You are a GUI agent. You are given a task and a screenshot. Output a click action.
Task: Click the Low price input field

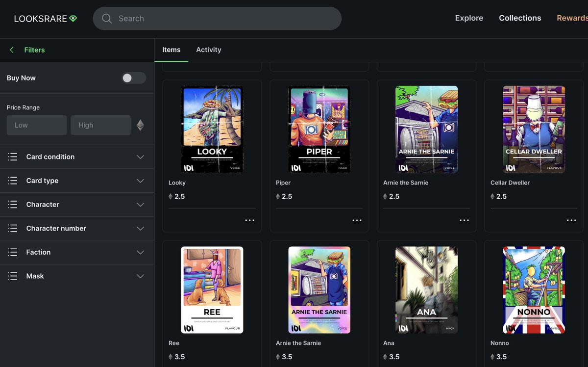[37, 125]
